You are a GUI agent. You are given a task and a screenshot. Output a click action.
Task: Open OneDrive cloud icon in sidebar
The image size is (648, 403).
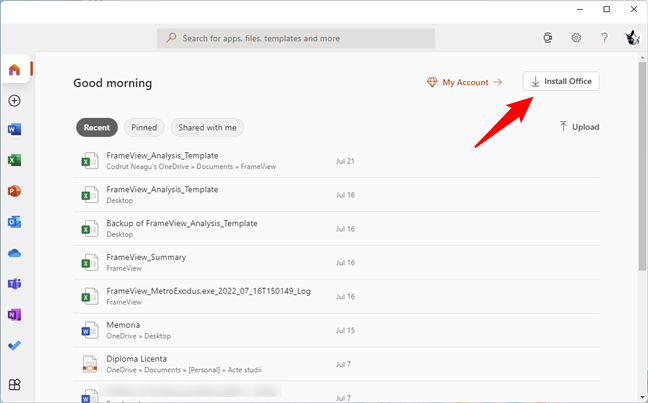tap(14, 253)
